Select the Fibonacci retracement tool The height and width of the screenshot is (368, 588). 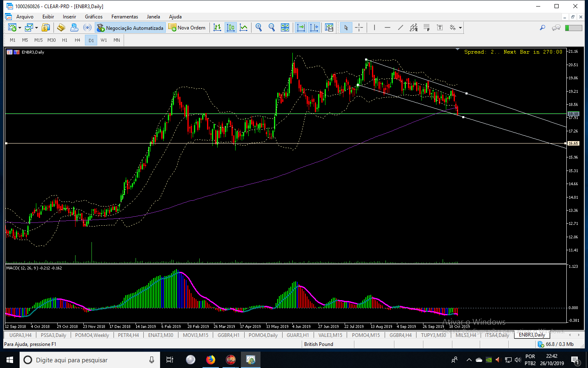tap(427, 27)
